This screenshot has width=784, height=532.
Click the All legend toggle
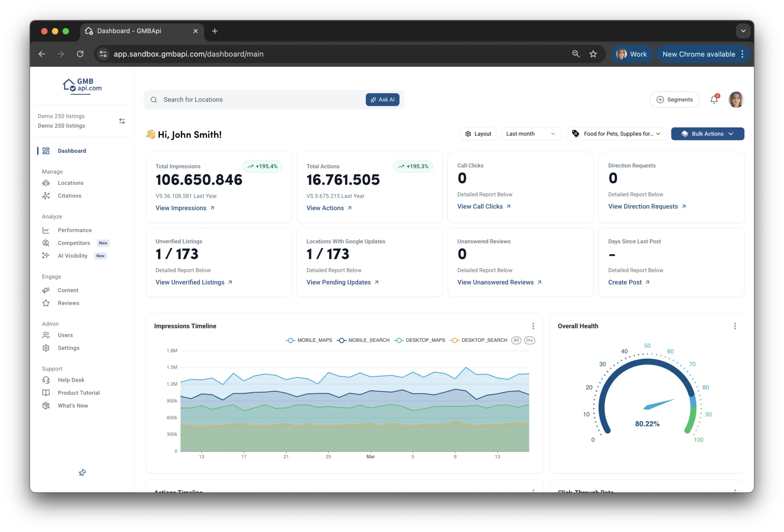[516, 340]
